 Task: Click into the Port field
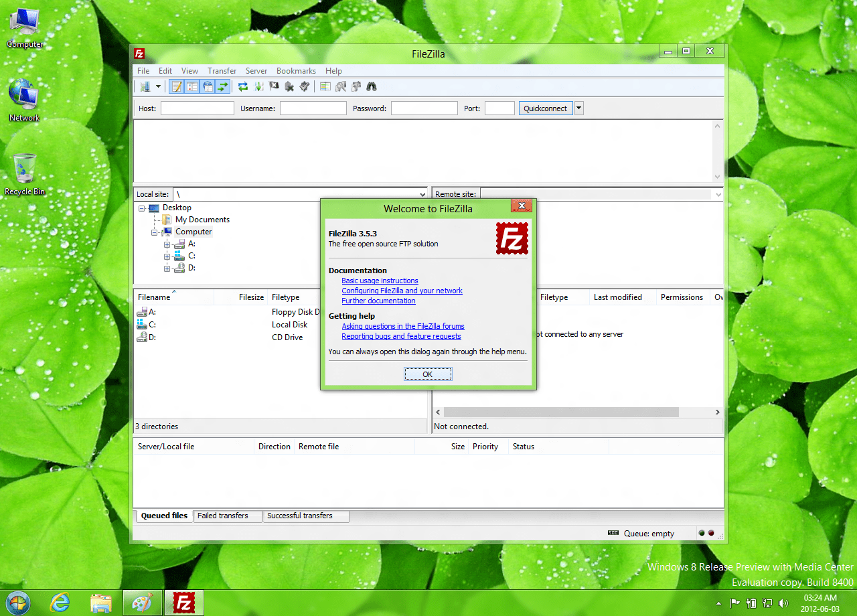coord(499,108)
